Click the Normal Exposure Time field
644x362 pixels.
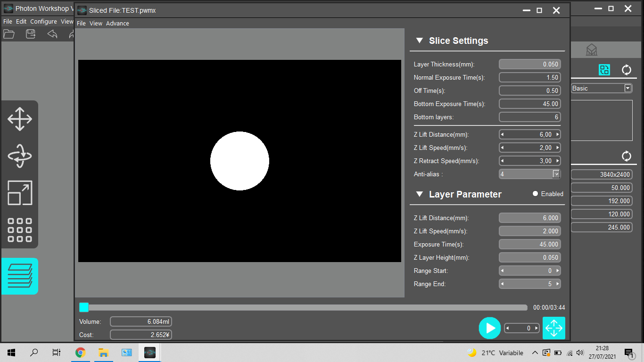[529, 77]
